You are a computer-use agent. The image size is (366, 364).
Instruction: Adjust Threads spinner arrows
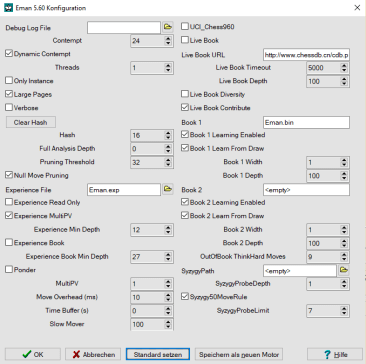[x=168, y=68]
